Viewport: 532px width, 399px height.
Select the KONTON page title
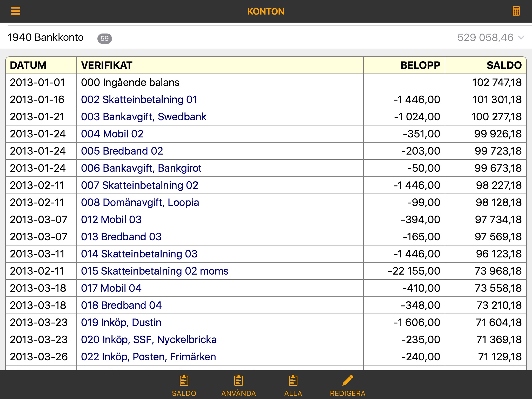266,11
